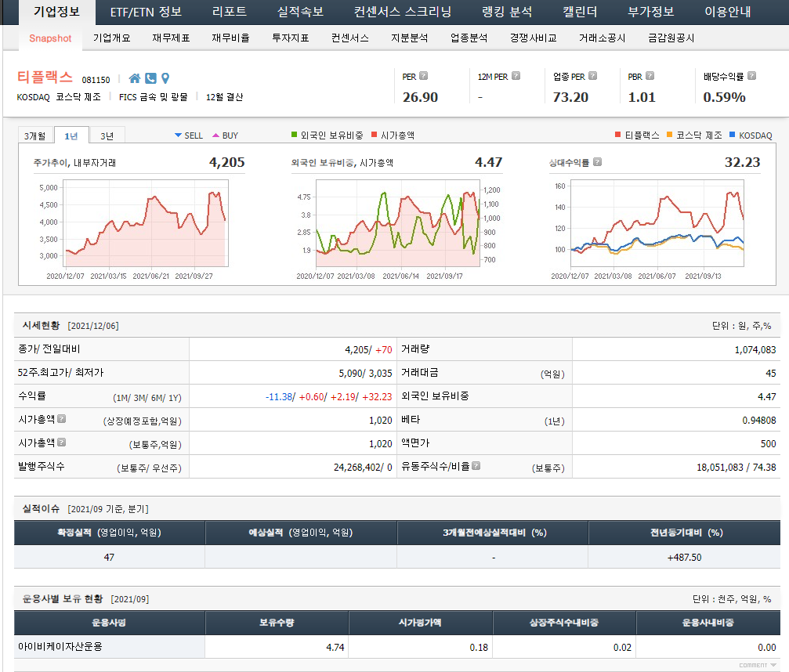789x672 pixels.
Task: Switch to the 업종분석 sub-tab
Action: (x=469, y=38)
